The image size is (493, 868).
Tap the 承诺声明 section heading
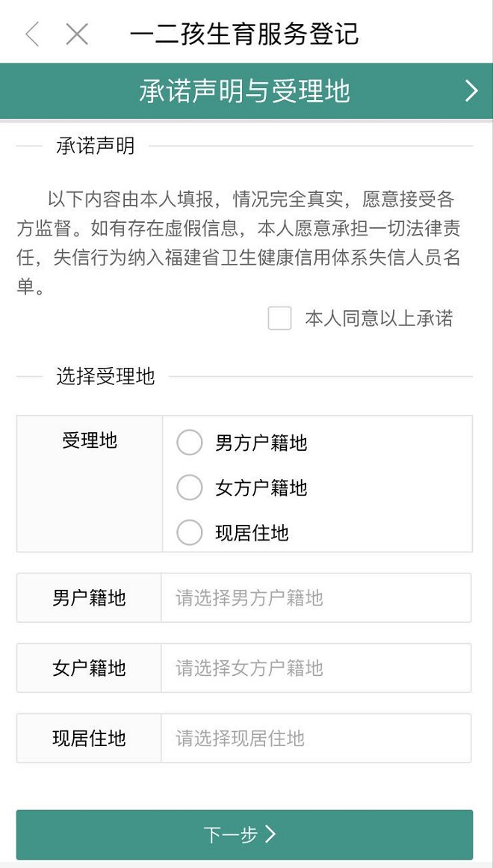tap(95, 147)
